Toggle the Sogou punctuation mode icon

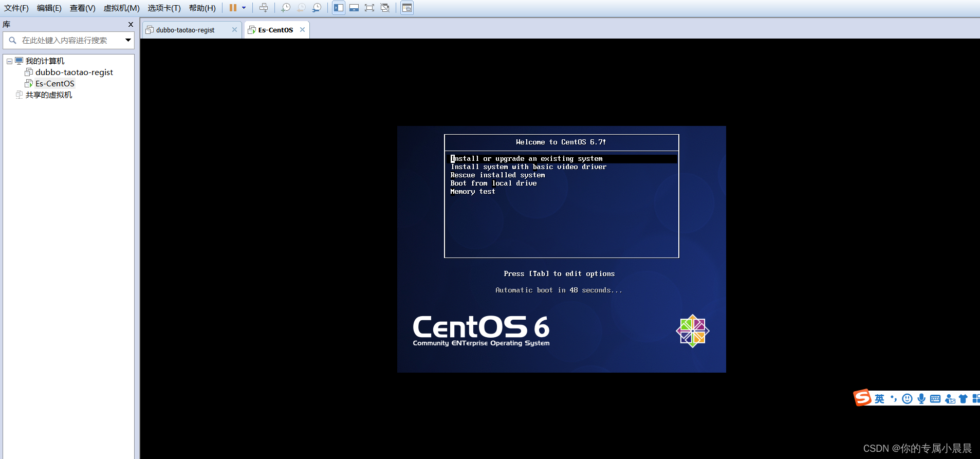click(x=894, y=399)
